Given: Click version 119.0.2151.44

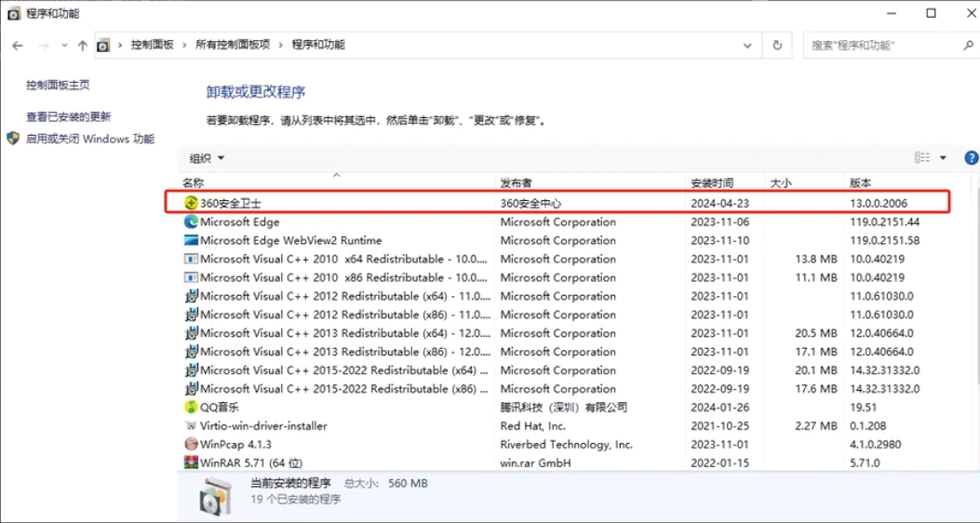Looking at the screenshot, I should click(x=884, y=221).
